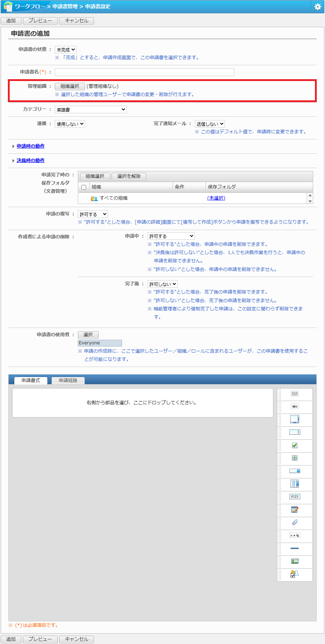Select the 申請書式 tab
This screenshot has width=325, height=644.
click(x=30, y=381)
